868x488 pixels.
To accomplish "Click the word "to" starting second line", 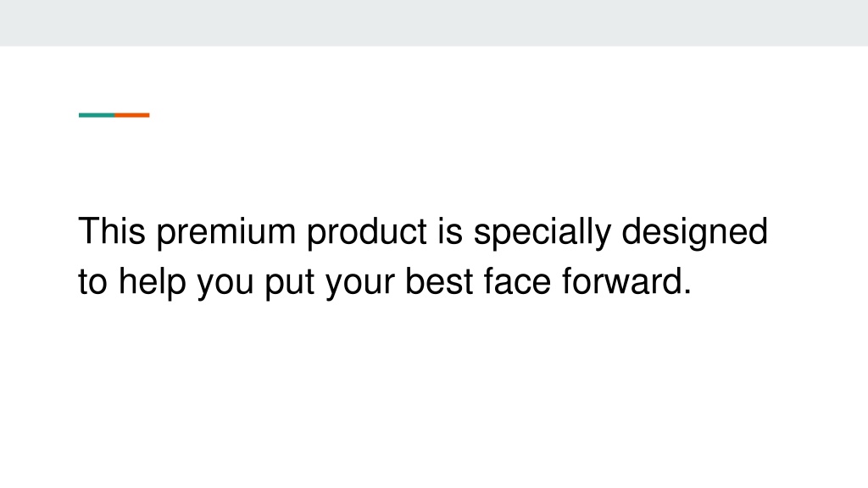I will coord(92,281).
